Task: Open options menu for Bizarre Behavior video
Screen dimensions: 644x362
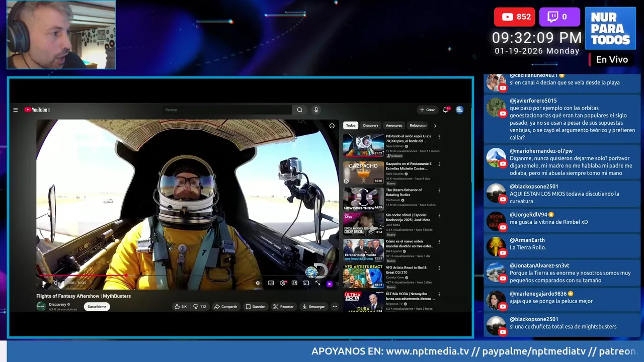Action: (x=439, y=191)
